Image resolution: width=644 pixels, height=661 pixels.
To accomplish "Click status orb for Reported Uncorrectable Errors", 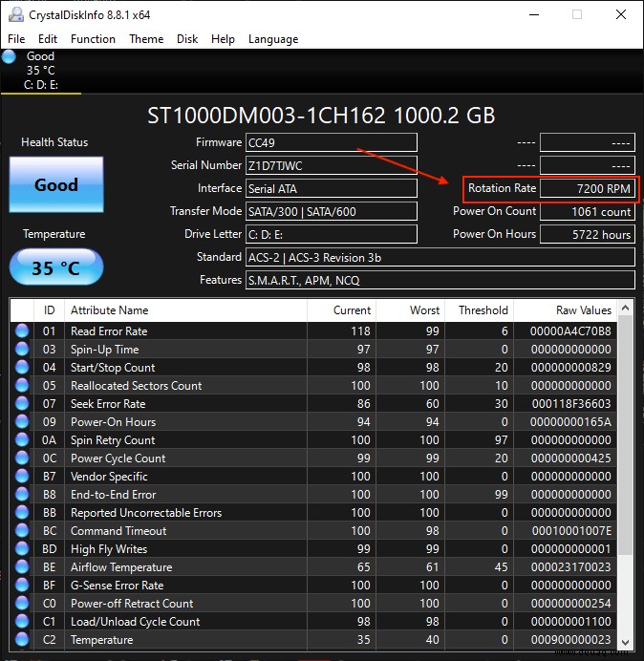I will [x=22, y=512].
